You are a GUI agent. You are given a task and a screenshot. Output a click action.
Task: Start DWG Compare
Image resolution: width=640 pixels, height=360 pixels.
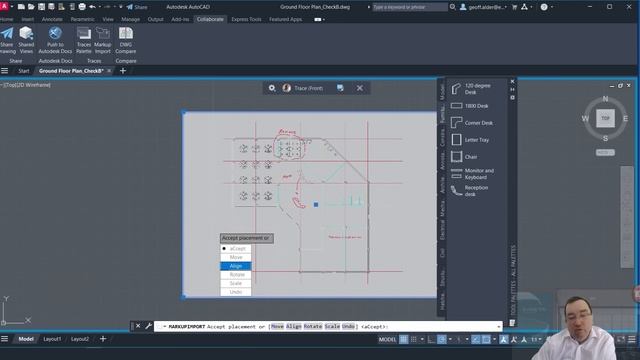tap(126, 40)
